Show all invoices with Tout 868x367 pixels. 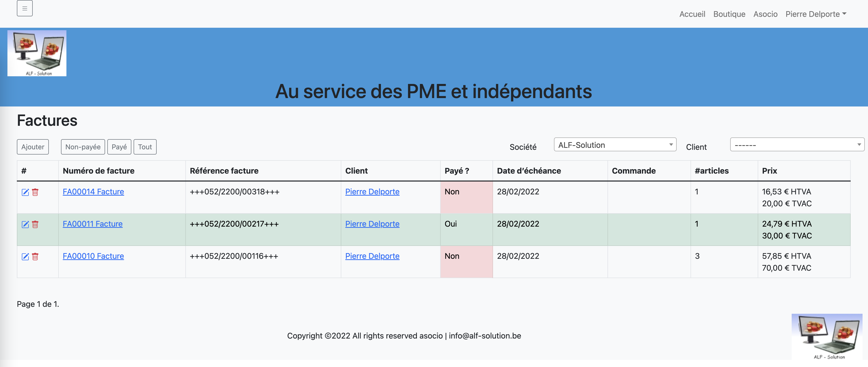pos(145,147)
